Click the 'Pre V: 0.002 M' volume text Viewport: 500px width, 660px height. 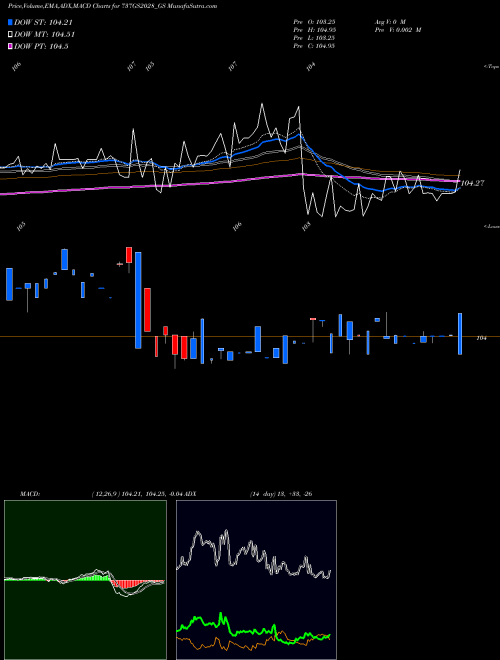(x=398, y=30)
